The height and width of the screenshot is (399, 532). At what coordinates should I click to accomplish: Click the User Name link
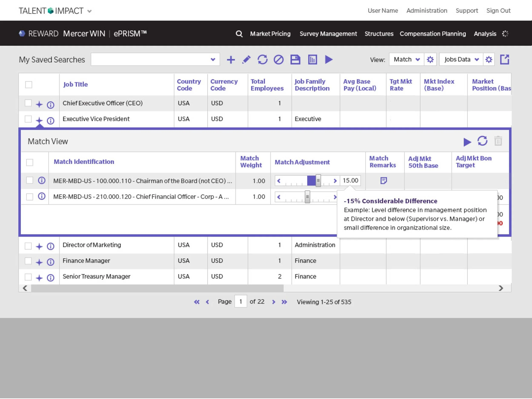click(x=383, y=11)
